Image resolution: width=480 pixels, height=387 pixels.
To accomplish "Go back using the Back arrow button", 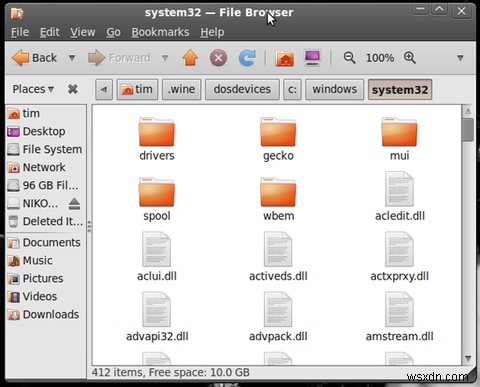I will (34, 58).
